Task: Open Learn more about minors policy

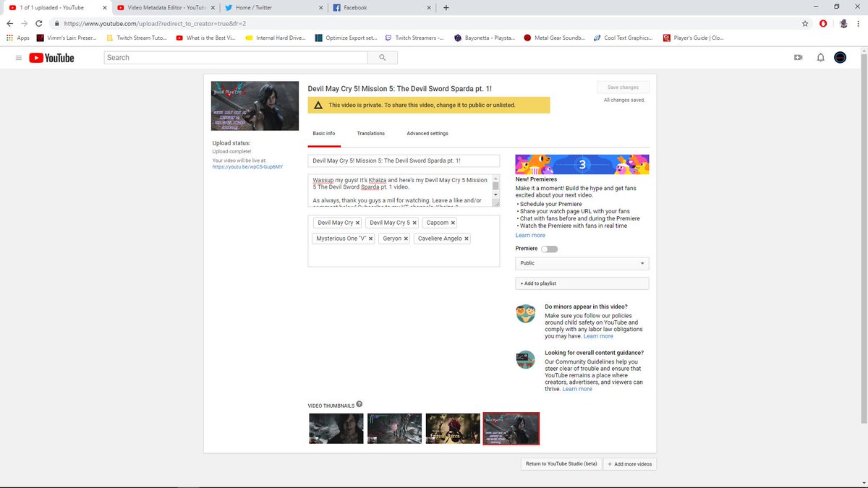Action: 598,336
